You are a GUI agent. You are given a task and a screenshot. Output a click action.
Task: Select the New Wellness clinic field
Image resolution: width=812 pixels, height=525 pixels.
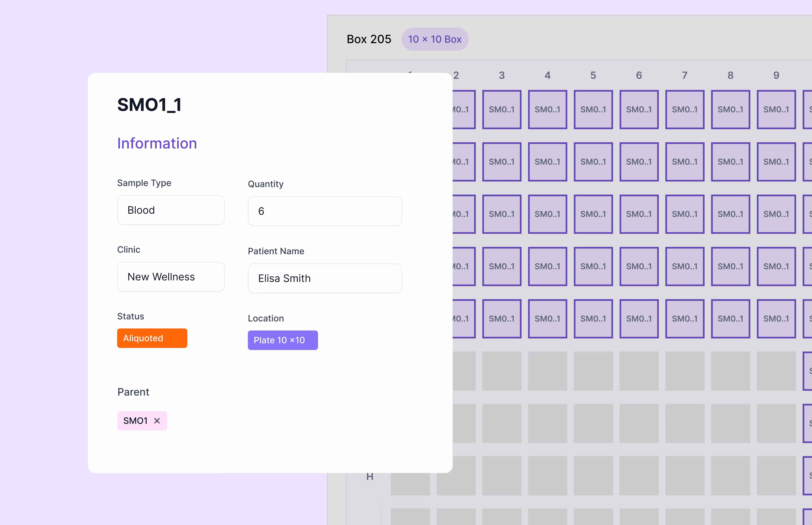pos(171,277)
